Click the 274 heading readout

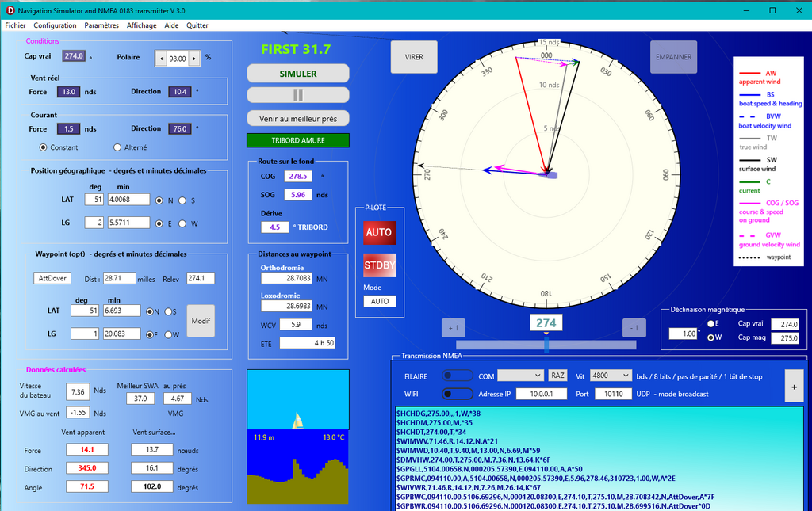pos(546,323)
